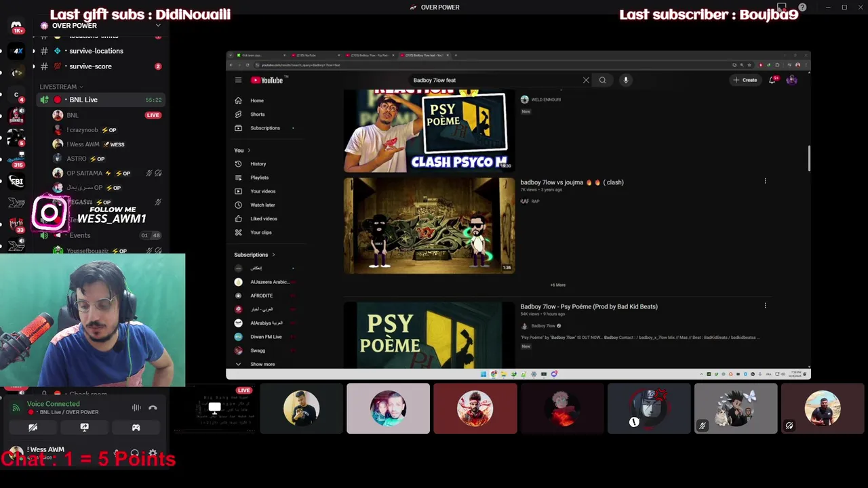Expand the +6 More results link
This screenshot has height=488, width=868.
click(x=557, y=285)
